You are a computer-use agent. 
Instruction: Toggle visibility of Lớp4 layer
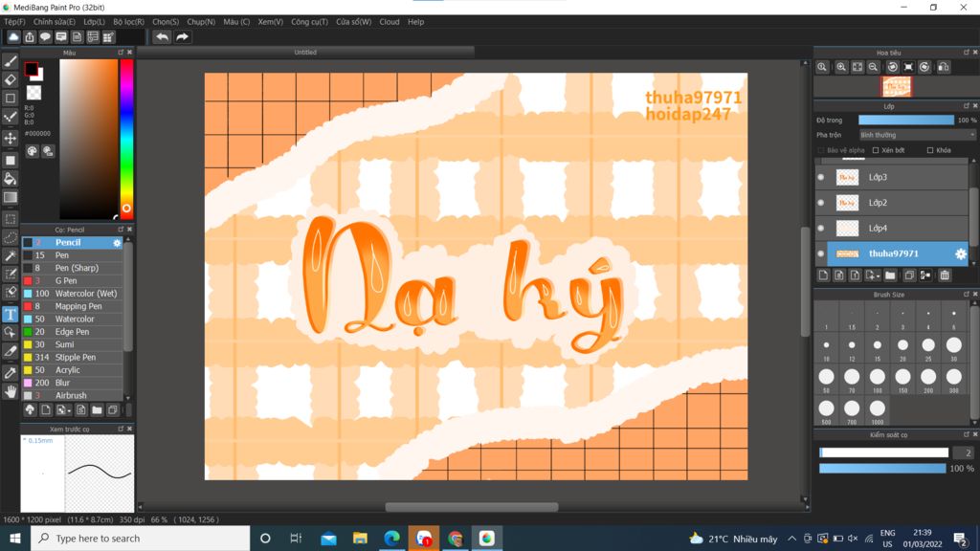point(821,228)
